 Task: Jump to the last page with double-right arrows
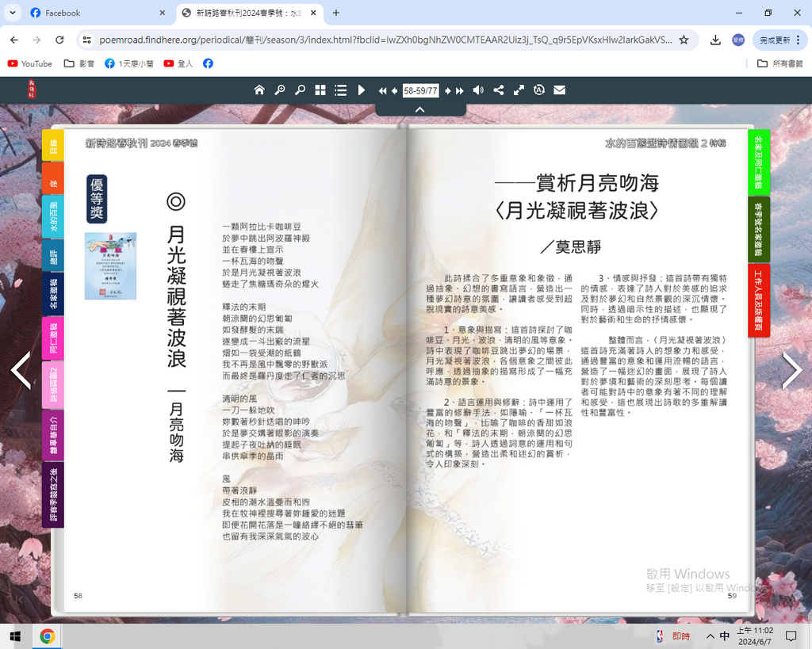pyautogui.click(x=459, y=90)
